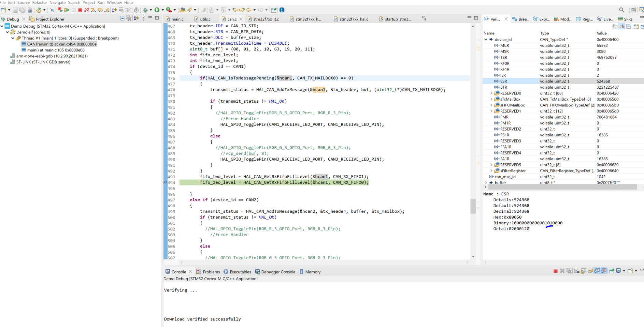Expand the buffer variable node
This screenshot has height=327, width=644.
pyautogui.click(x=486, y=182)
